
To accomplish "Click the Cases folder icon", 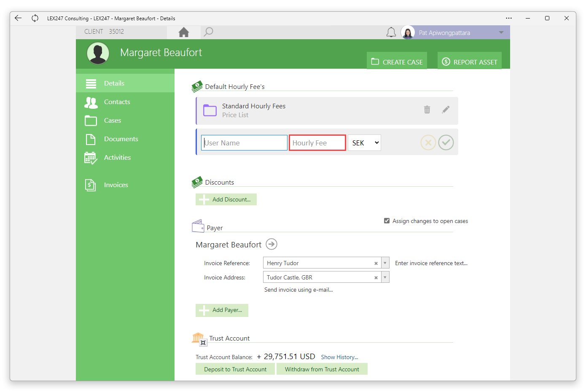I will coord(91,121).
